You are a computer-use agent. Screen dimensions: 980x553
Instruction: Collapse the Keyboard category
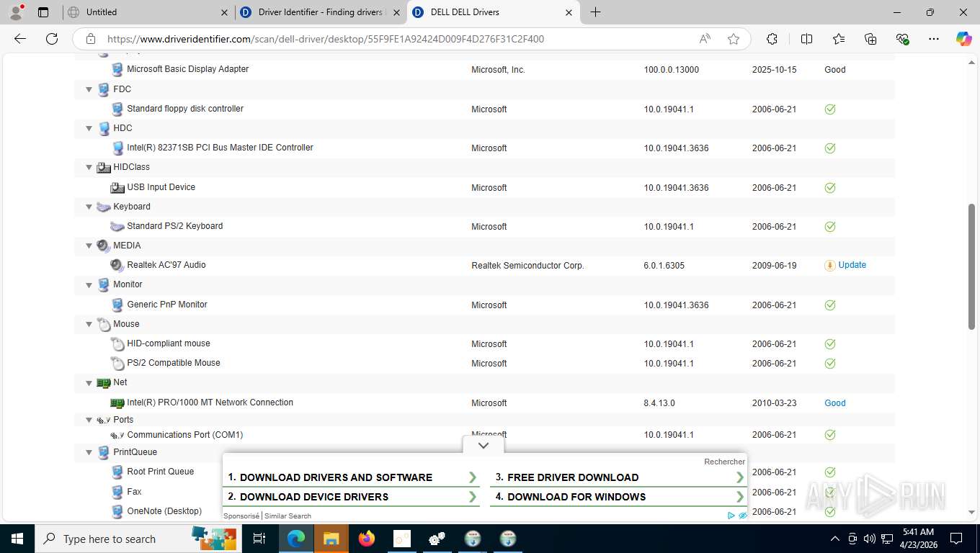(x=89, y=207)
